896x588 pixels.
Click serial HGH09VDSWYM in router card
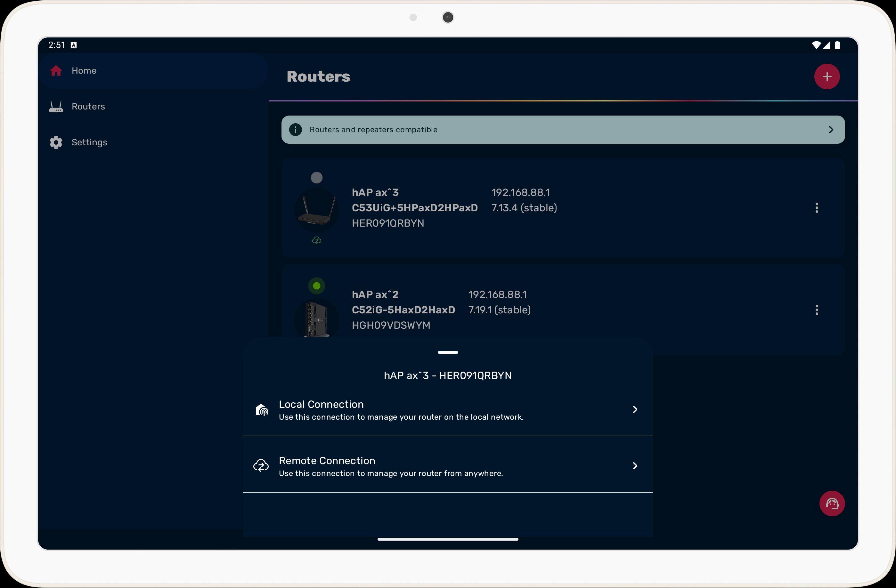(x=391, y=326)
